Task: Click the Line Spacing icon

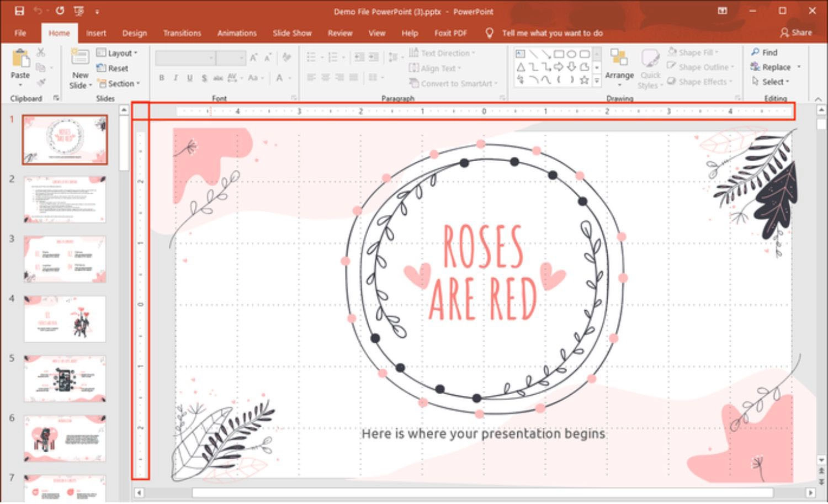Action: (x=394, y=57)
